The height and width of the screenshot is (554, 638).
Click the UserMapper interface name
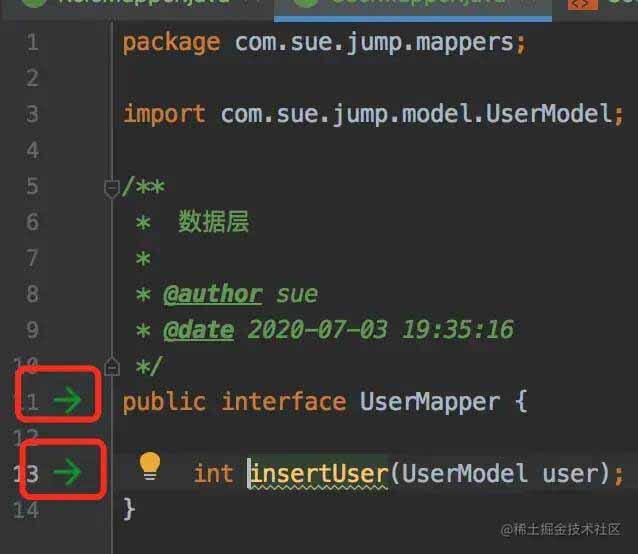(430, 401)
